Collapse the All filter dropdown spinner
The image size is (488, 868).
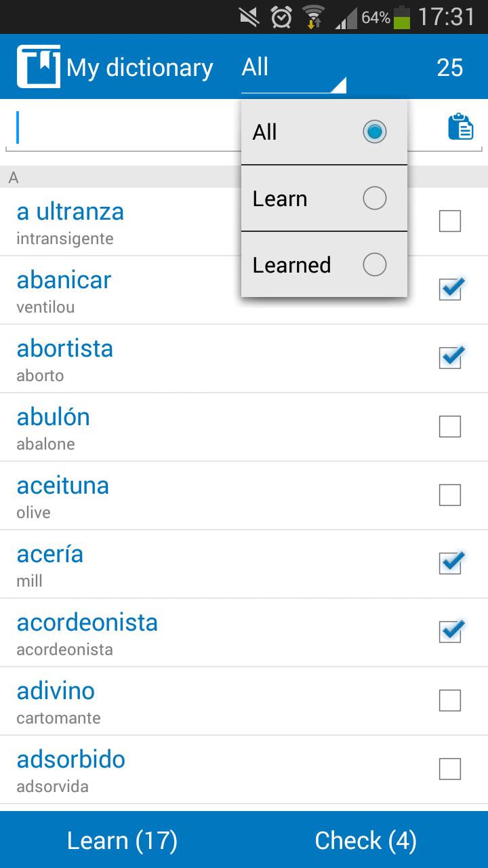[294, 68]
